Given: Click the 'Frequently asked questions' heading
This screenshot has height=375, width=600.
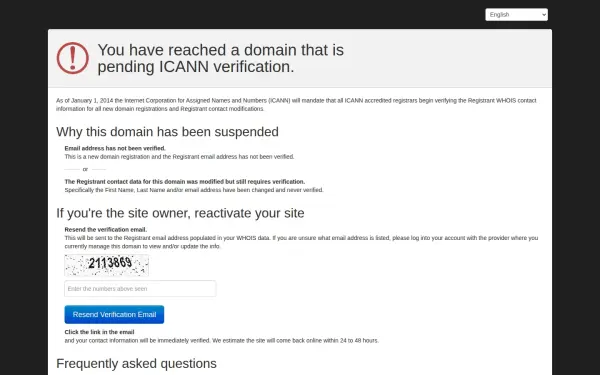Looking at the screenshot, I should pyautogui.click(x=136, y=363).
